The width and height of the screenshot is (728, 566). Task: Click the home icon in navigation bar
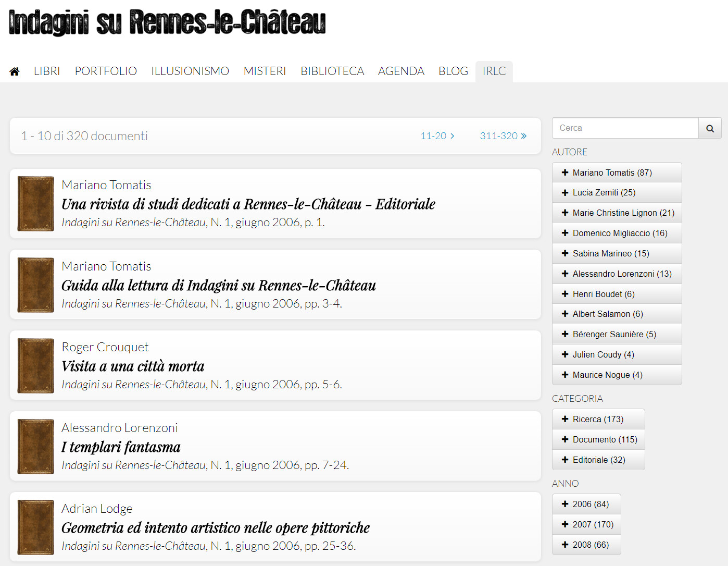(15, 71)
